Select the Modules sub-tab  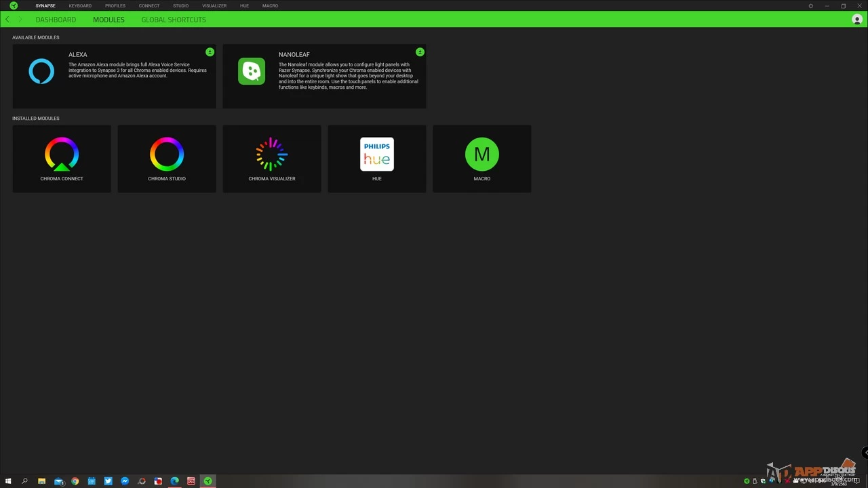[x=108, y=20]
